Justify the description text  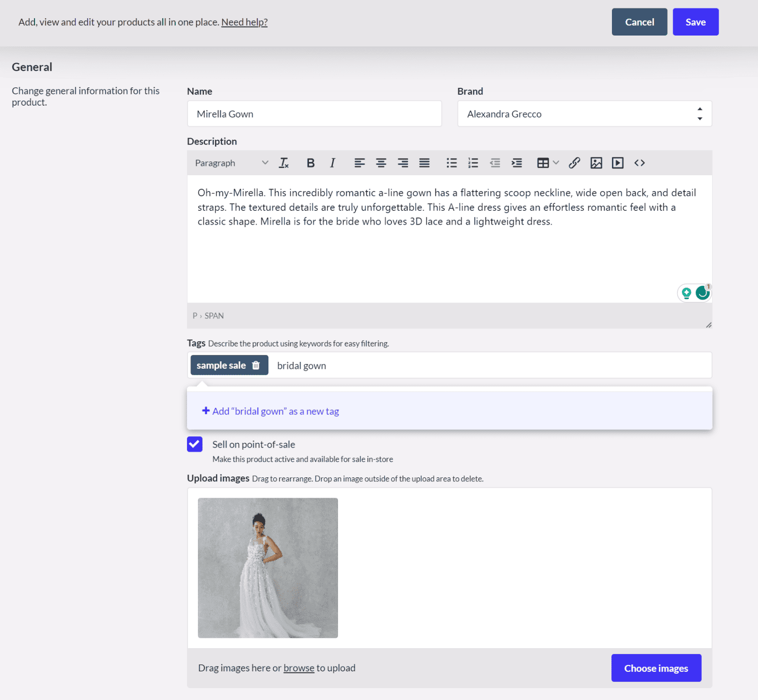tap(424, 163)
